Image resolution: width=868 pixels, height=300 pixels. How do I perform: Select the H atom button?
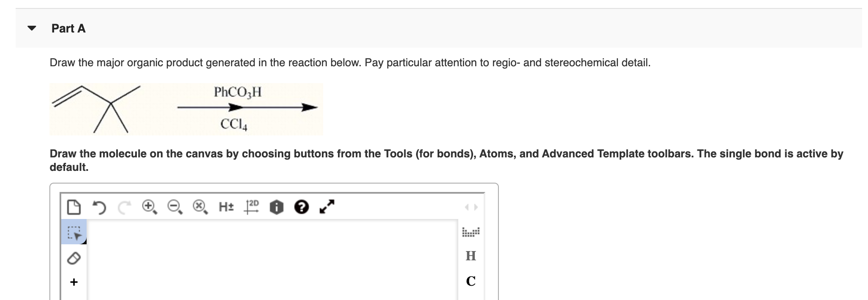[x=471, y=256]
